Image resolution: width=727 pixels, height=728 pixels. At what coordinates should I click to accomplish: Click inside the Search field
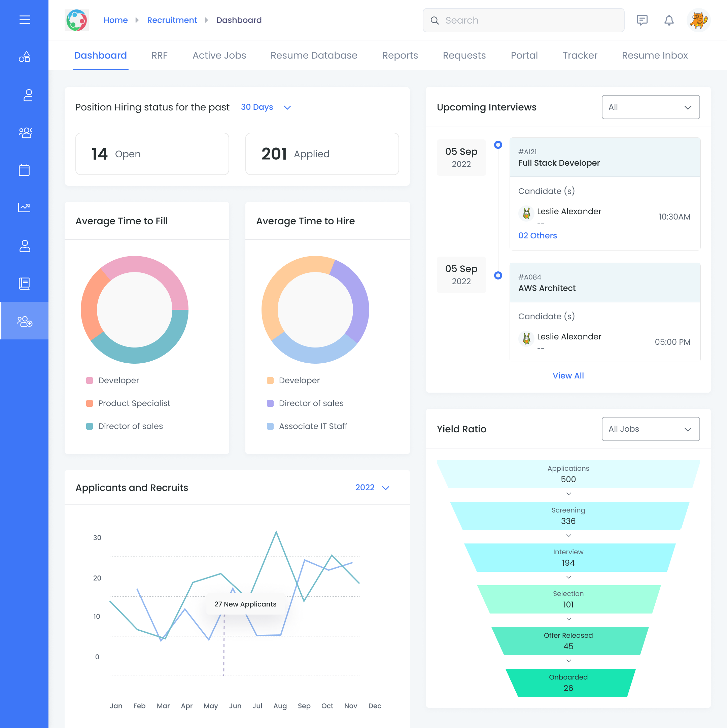pos(523,20)
